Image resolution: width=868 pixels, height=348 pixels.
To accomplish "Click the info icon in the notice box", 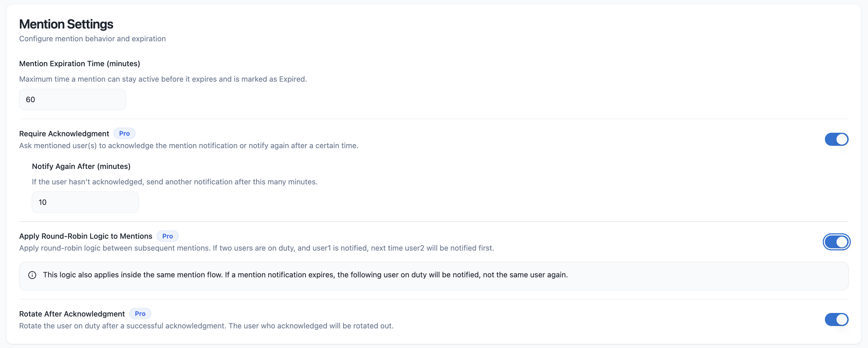I will (32, 275).
